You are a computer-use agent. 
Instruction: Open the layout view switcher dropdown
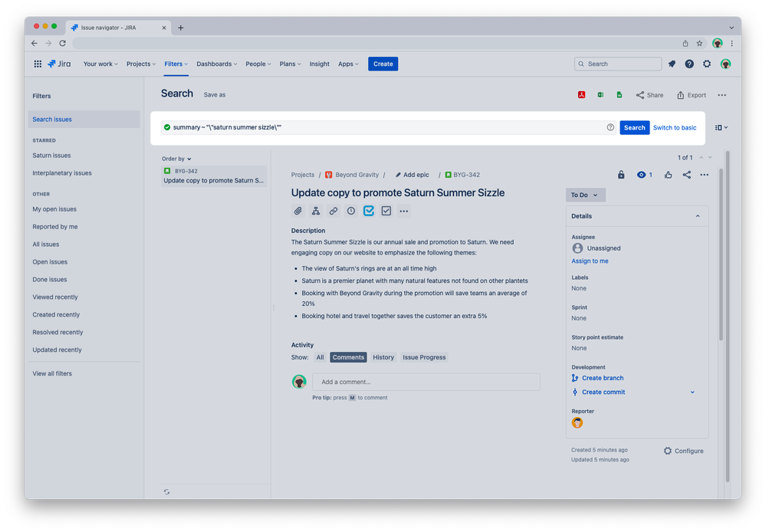pyautogui.click(x=721, y=127)
